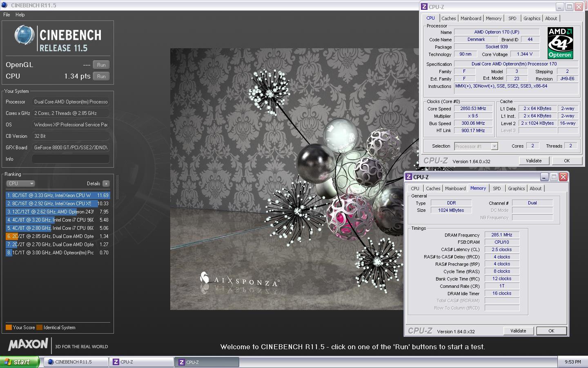Select ranking row 5 Core i7 2.80 GHz
This screenshot has width=588, height=368.
[x=58, y=228]
